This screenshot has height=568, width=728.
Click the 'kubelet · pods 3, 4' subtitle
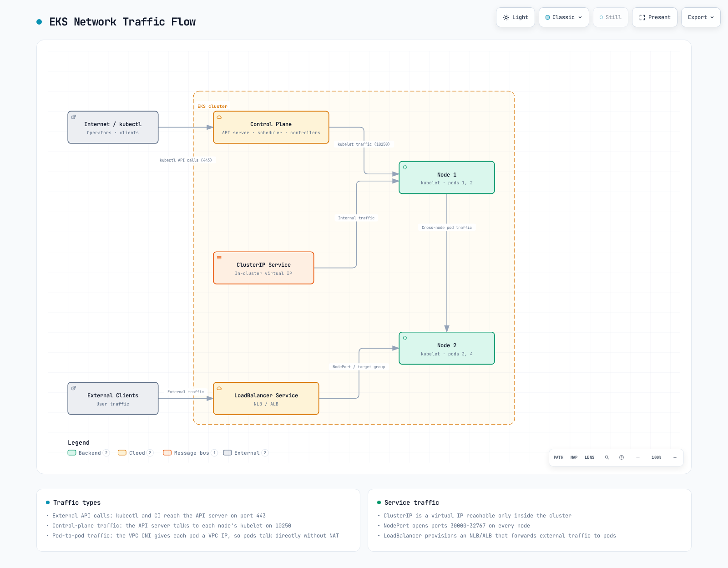(447, 354)
